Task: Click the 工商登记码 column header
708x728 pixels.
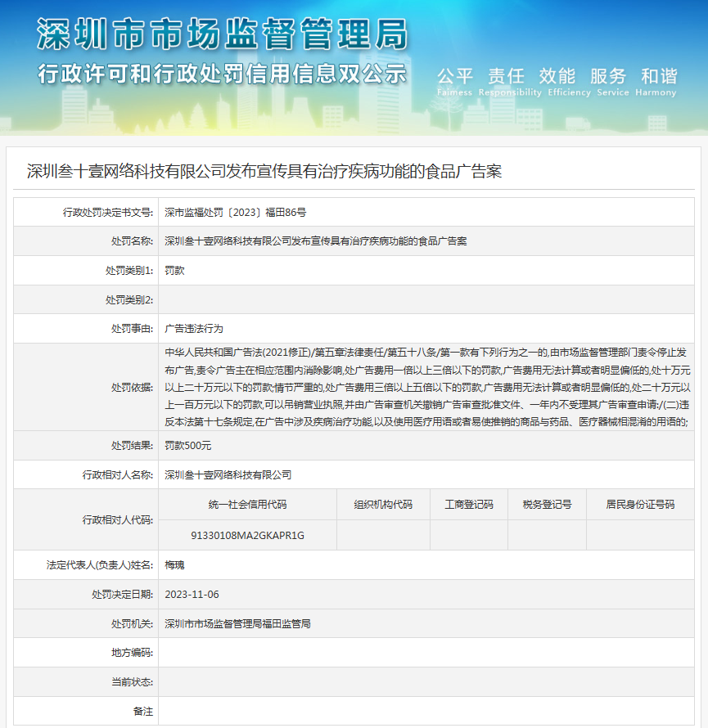Action: (469, 505)
